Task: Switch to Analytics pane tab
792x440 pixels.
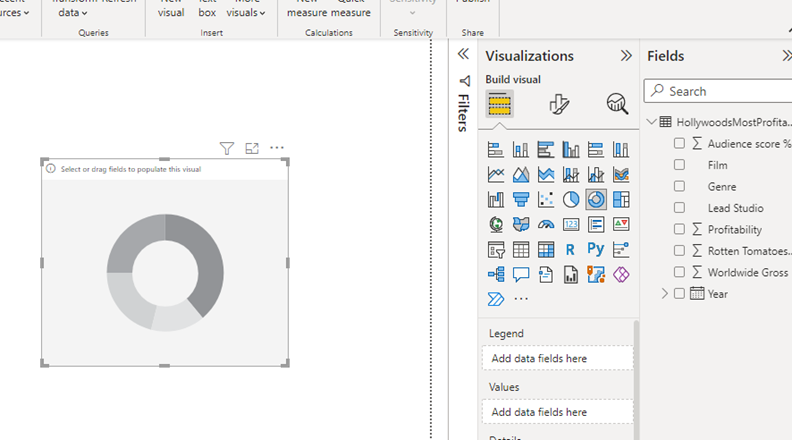Action: [617, 104]
